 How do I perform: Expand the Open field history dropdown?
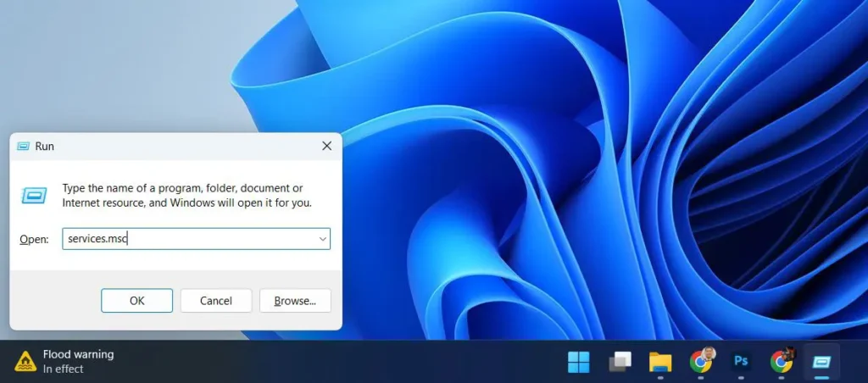[322, 239]
